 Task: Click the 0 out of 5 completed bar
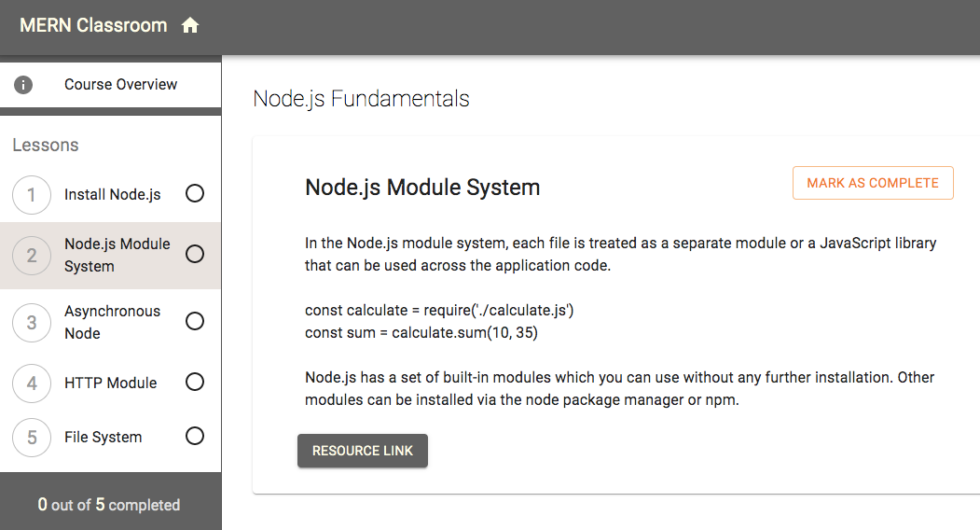pyautogui.click(x=109, y=505)
